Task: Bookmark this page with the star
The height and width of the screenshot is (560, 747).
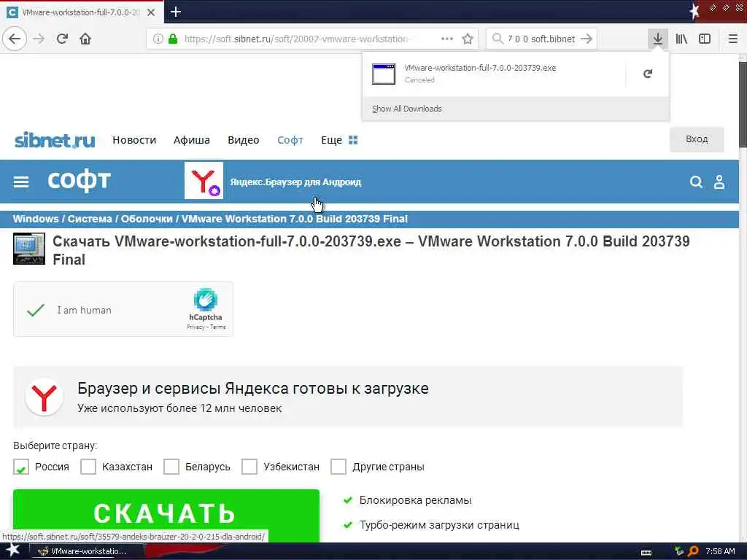Action: pyautogui.click(x=468, y=39)
